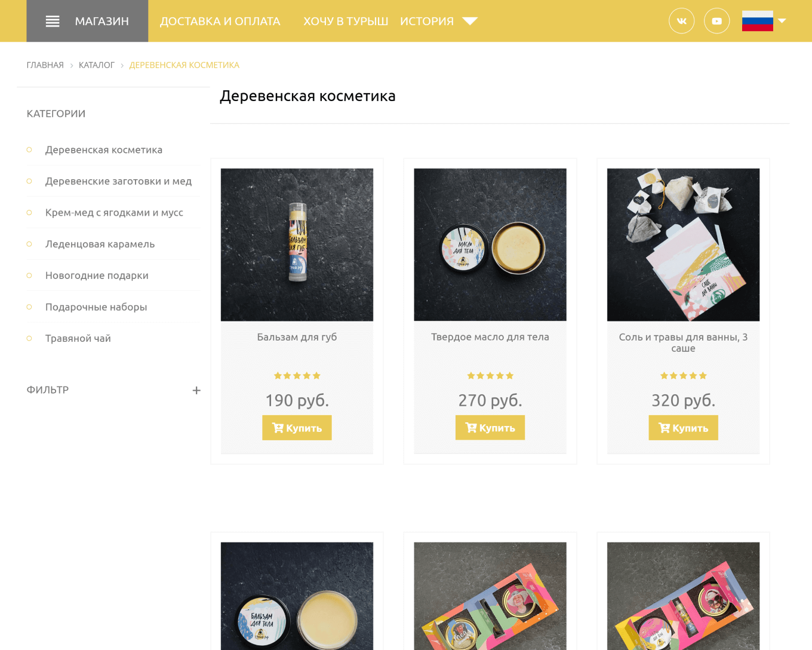Buy Соль и травы для ванны
Viewport: 812px width, 650px height.
(683, 428)
